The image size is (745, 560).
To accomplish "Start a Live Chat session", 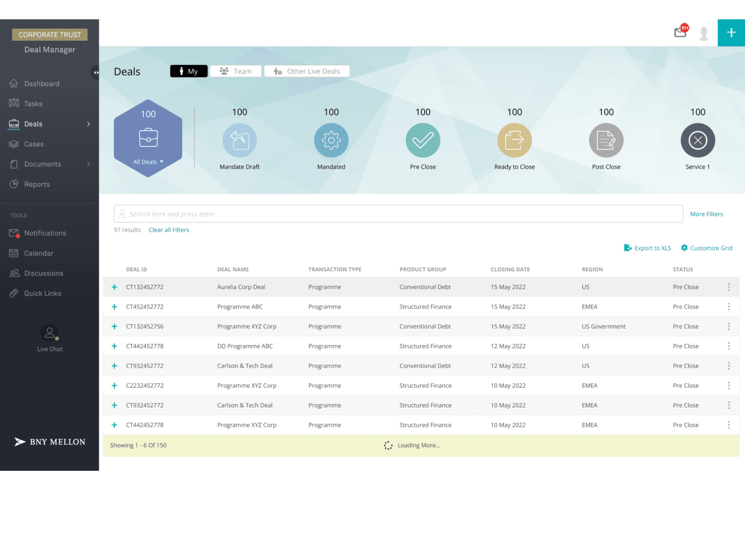I will (50, 338).
